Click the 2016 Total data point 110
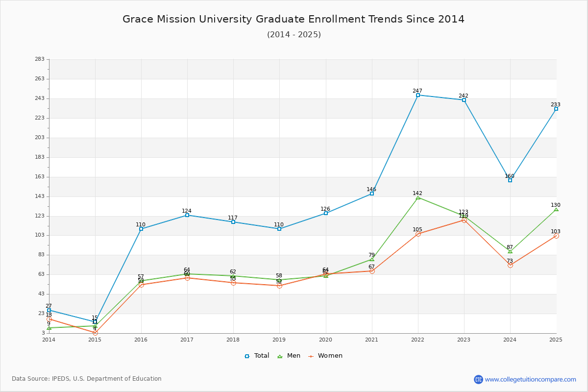This screenshot has width=588, height=392. click(141, 229)
